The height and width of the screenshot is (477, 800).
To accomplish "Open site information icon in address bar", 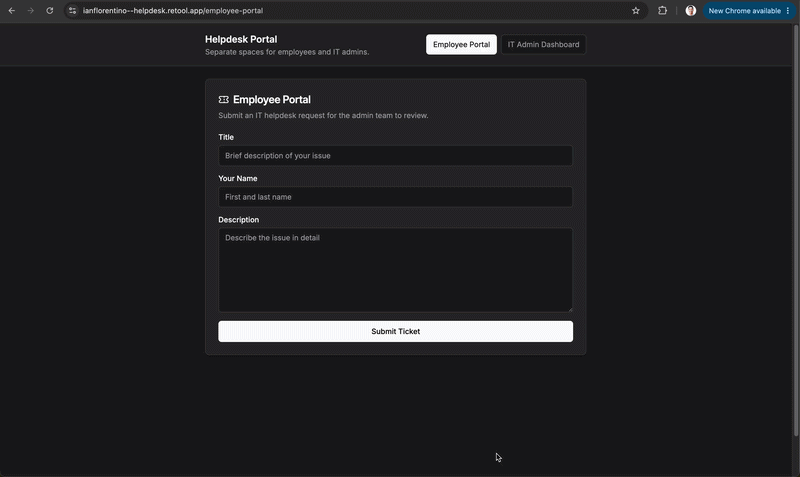I will pyautogui.click(x=72, y=11).
